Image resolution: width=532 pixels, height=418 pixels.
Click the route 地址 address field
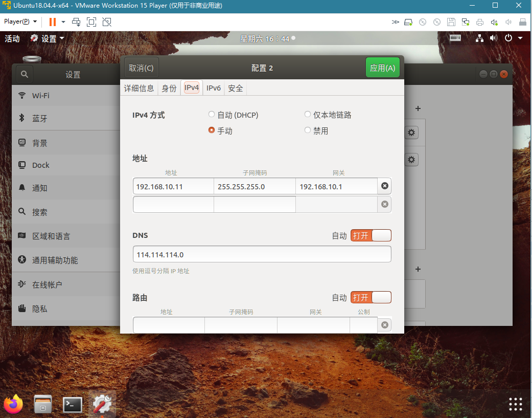[x=169, y=325]
